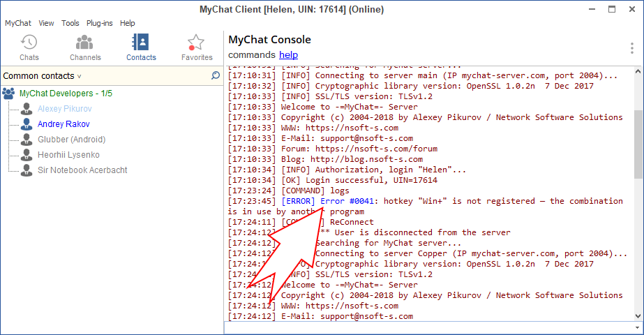Image resolution: width=644 pixels, height=335 pixels.
Task: Close the MyChat Client window
Action: 632,9
